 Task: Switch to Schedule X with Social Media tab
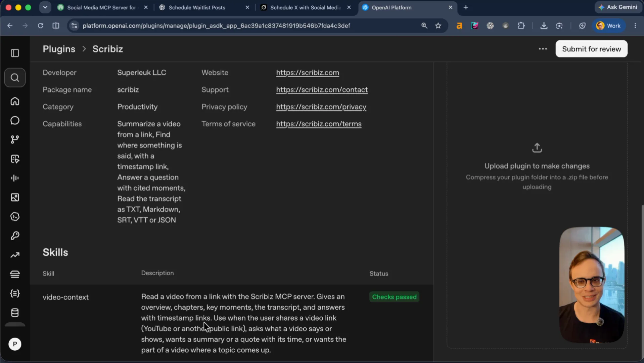306,7
